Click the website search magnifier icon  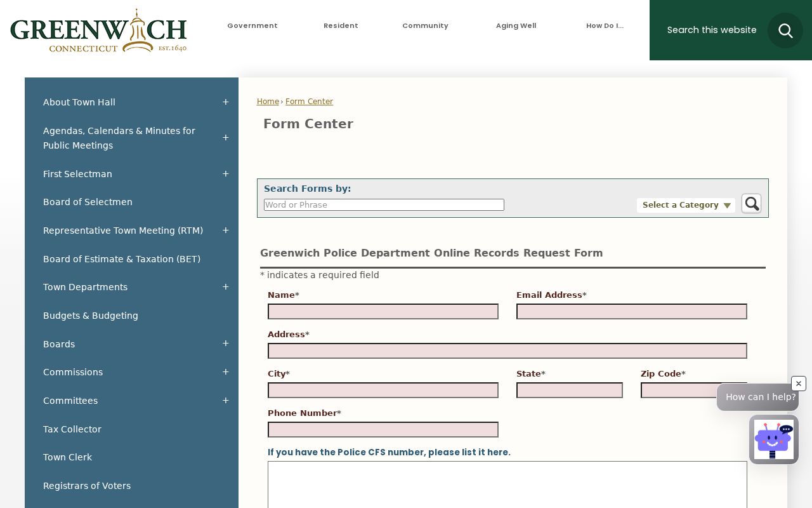point(785,30)
